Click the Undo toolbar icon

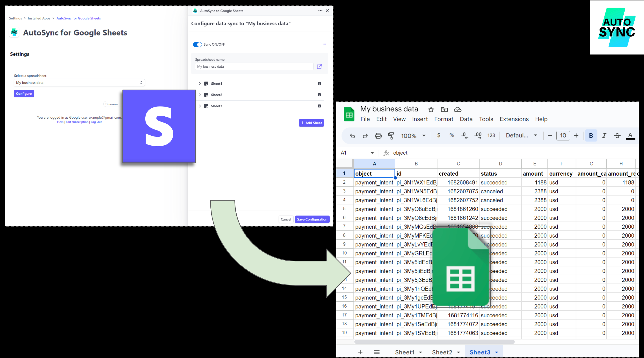(352, 136)
